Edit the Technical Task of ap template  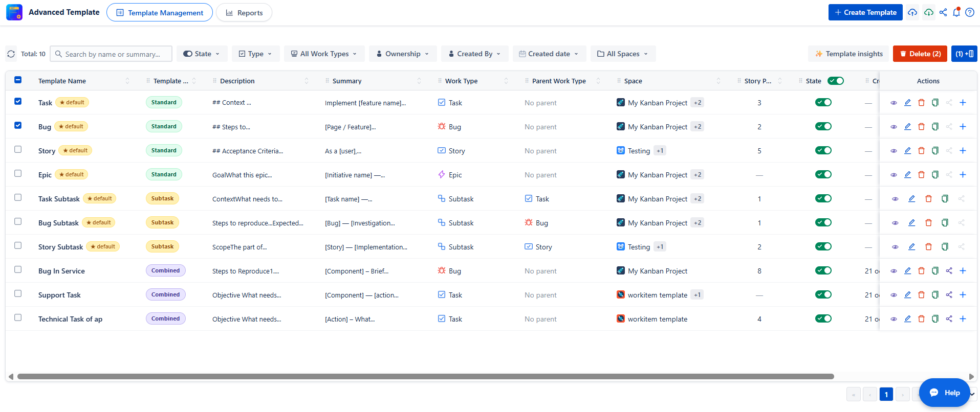(x=907, y=319)
